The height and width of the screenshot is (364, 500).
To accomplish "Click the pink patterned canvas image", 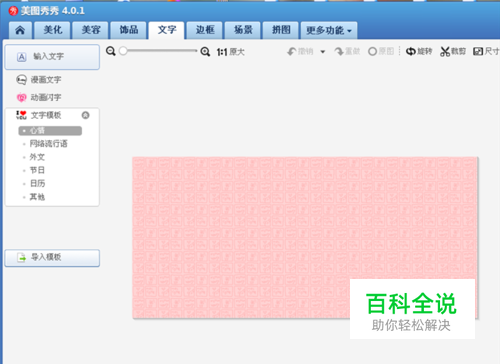I will (x=305, y=238).
